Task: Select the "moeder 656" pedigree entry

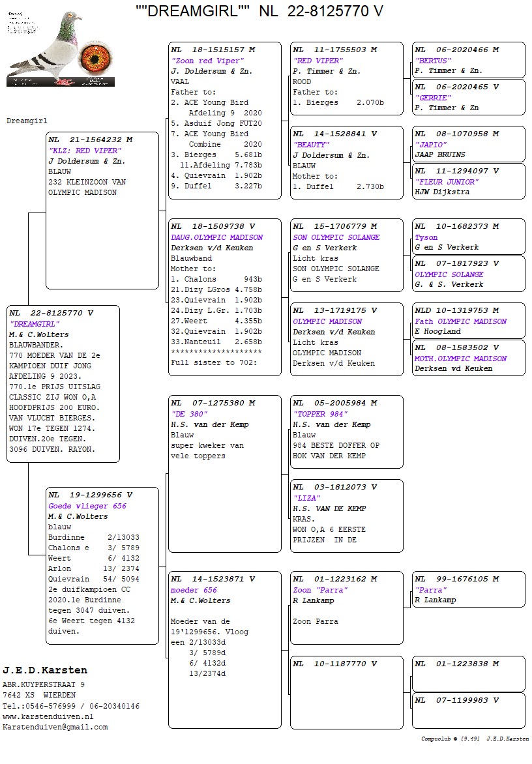Action: coord(224,649)
